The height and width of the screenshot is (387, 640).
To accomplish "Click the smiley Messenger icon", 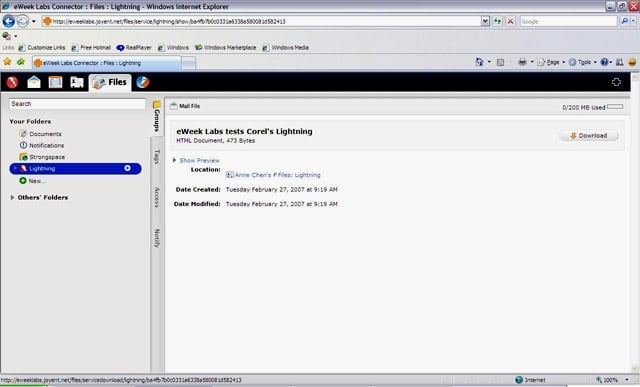I will point(632,62).
